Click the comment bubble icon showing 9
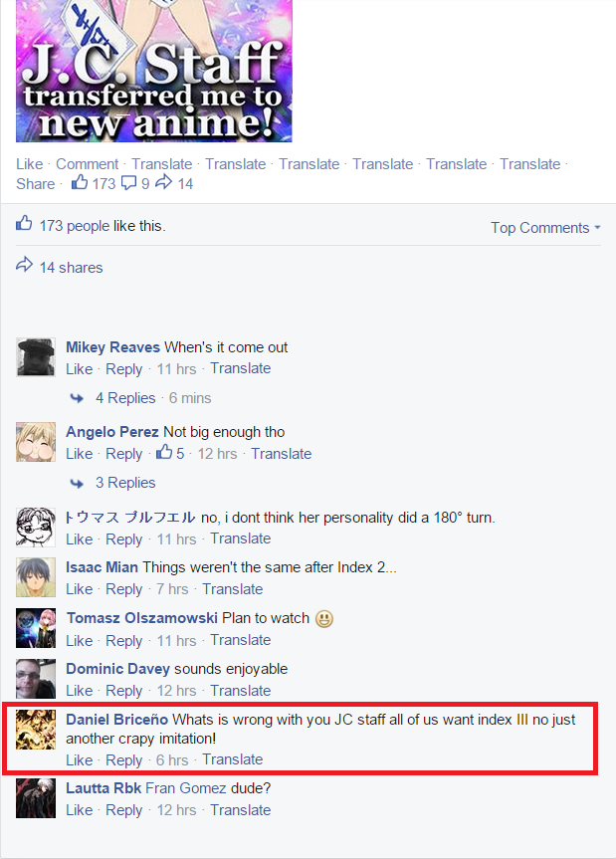The height and width of the screenshot is (859, 616). pyautogui.click(x=128, y=183)
